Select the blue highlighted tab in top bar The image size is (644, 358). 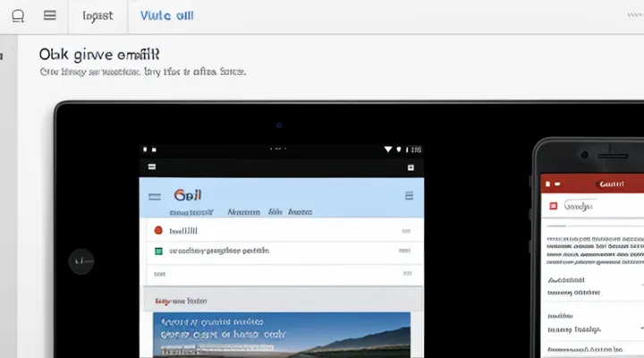[x=167, y=16]
